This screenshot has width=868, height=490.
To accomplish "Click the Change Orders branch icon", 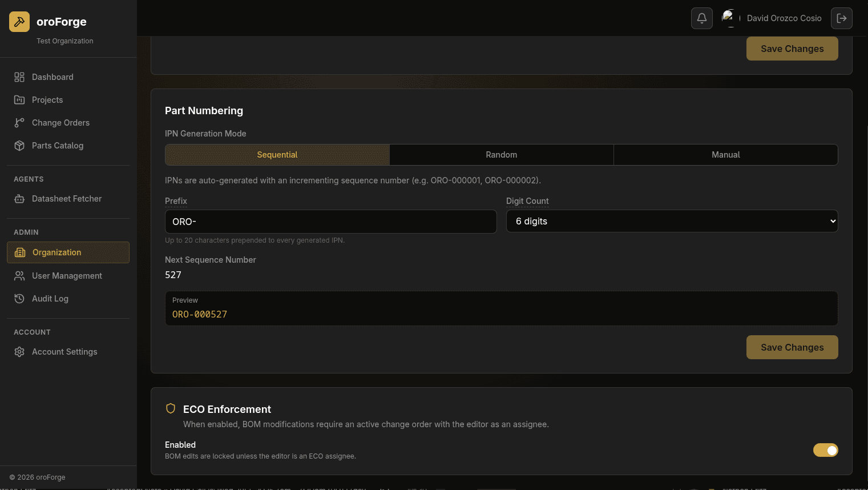I will coord(19,123).
